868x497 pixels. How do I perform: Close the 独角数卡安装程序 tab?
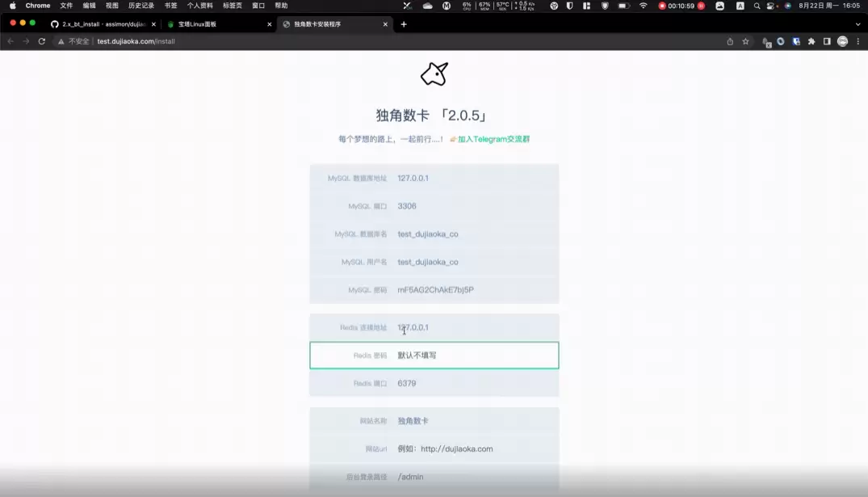385,24
